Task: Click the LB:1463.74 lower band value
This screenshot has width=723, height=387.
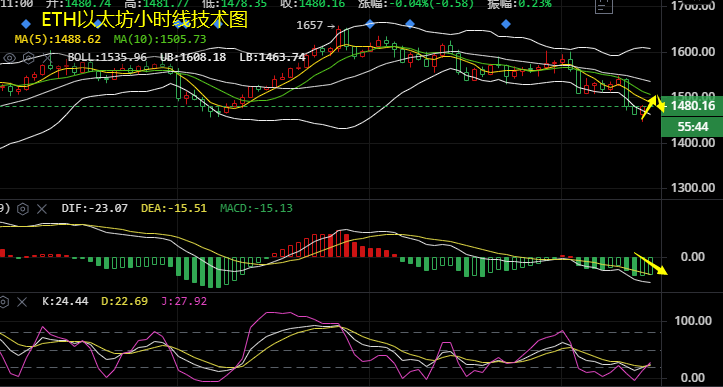Action: click(x=273, y=58)
